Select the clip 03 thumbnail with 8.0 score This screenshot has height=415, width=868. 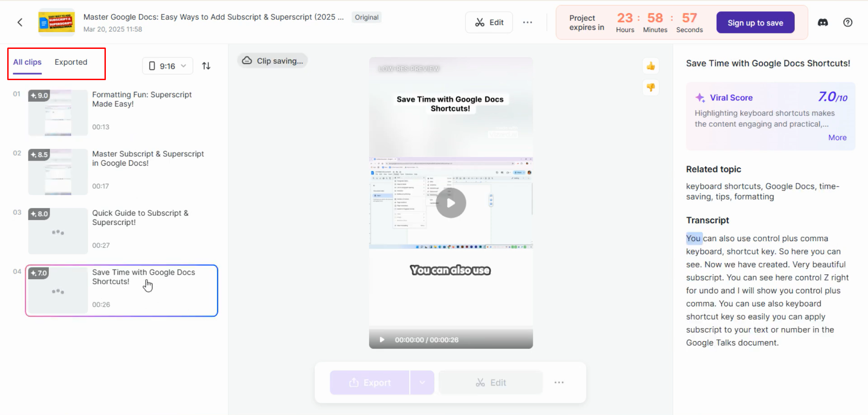tap(58, 231)
